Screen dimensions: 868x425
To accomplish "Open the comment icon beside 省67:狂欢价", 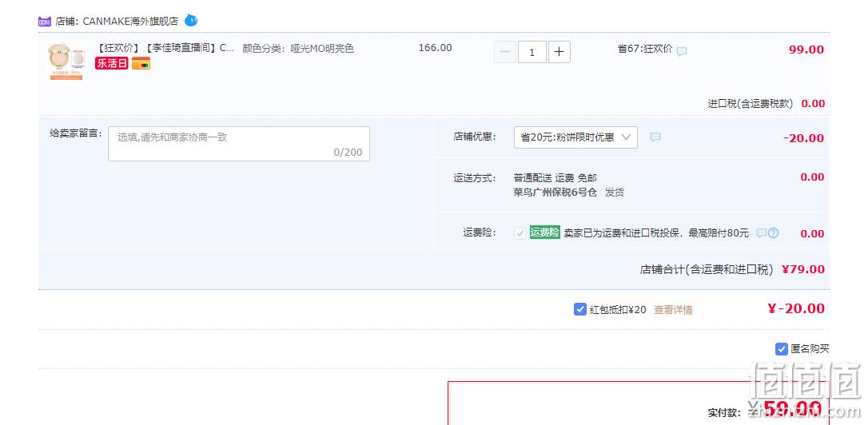I will (682, 51).
